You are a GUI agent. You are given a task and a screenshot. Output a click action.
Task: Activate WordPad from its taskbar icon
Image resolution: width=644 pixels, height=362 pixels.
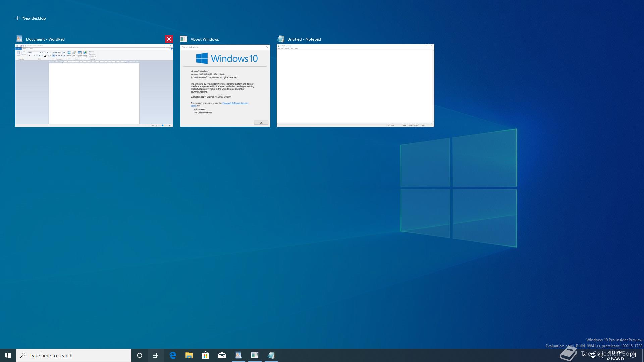(x=238, y=355)
